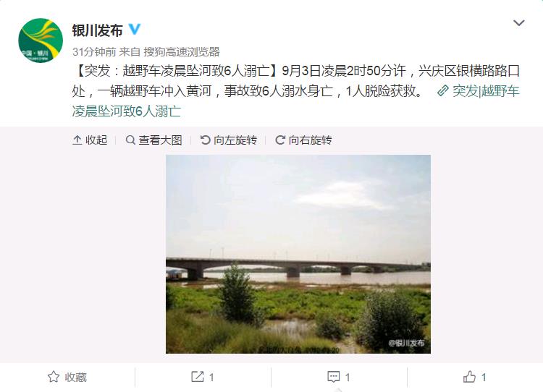Rotate the image left with 向左旋转
Screen dimensions: 543x392
pyautogui.click(x=229, y=140)
